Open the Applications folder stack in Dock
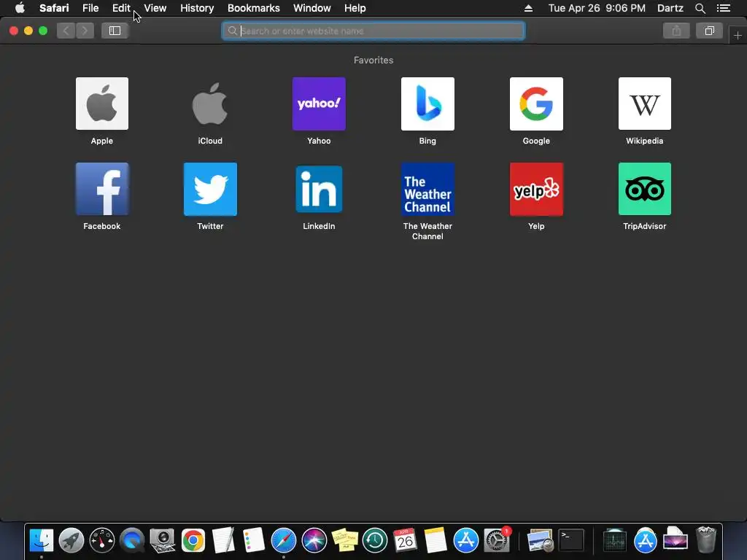The height and width of the screenshot is (560, 747). [x=645, y=540]
